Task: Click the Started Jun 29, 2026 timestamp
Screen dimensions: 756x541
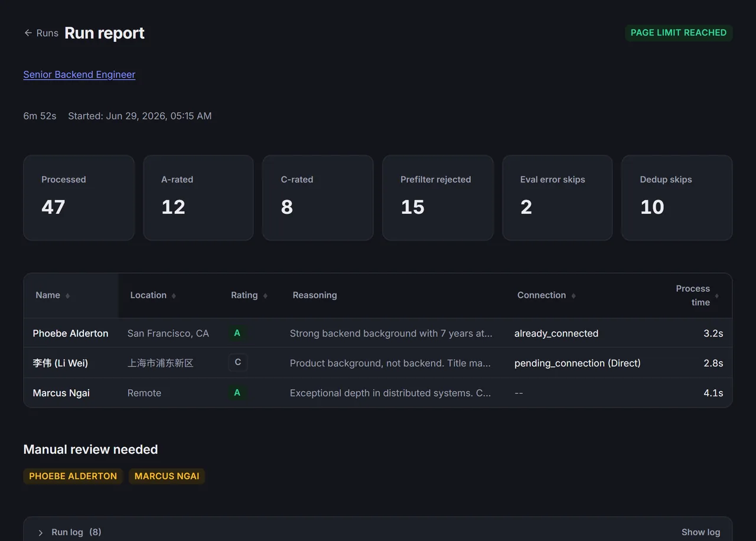Action: (139, 116)
